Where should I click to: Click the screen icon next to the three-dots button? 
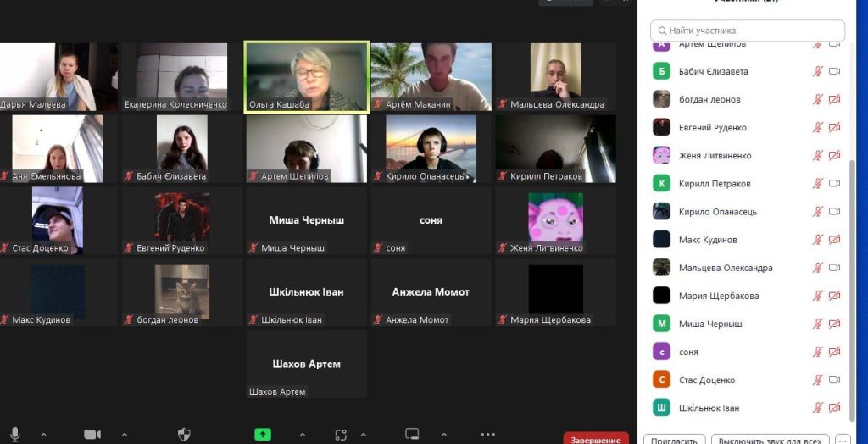[412, 435]
